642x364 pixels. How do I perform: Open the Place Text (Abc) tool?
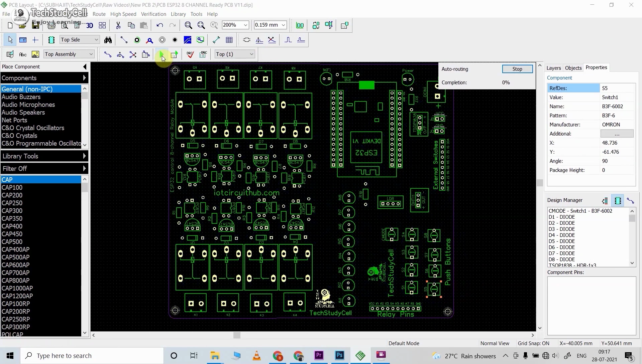(x=22, y=54)
